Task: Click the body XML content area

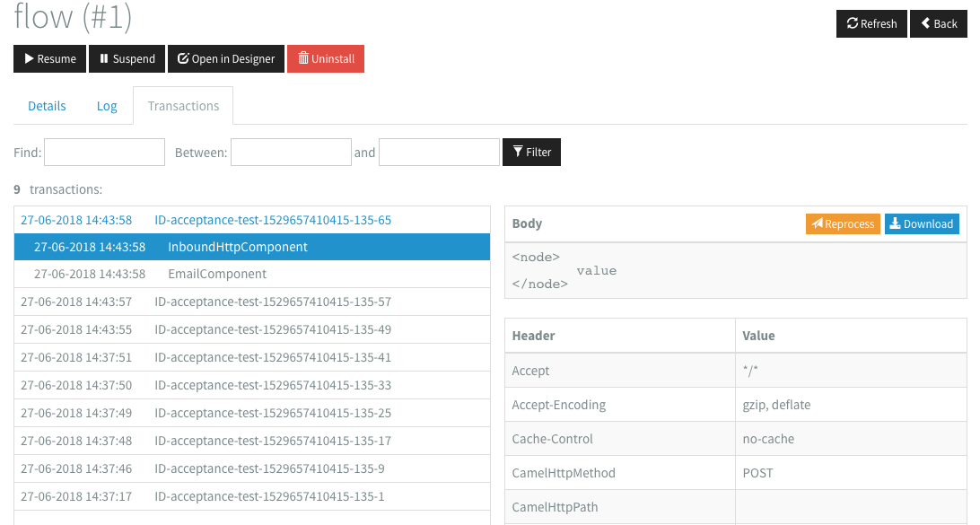Action: coord(736,271)
